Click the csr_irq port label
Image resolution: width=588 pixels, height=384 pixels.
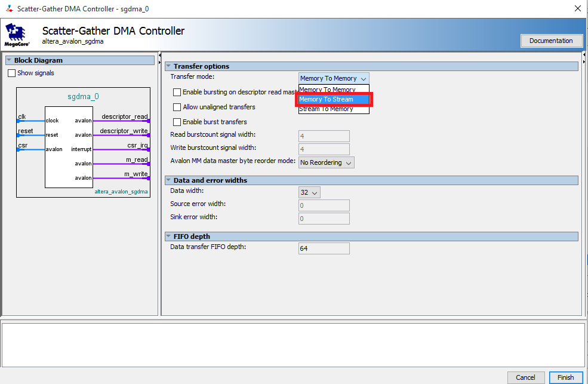click(x=137, y=146)
